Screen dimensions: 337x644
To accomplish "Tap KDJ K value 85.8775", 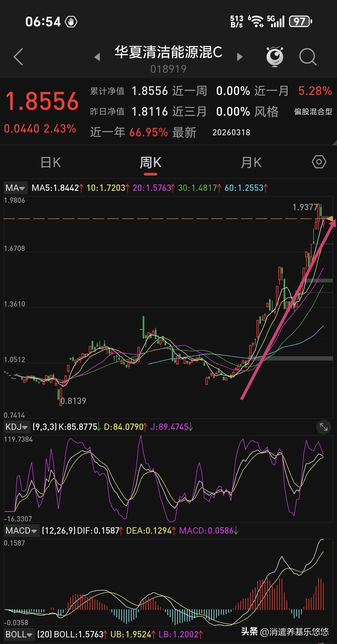I will pyautogui.click(x=80, y=427).
